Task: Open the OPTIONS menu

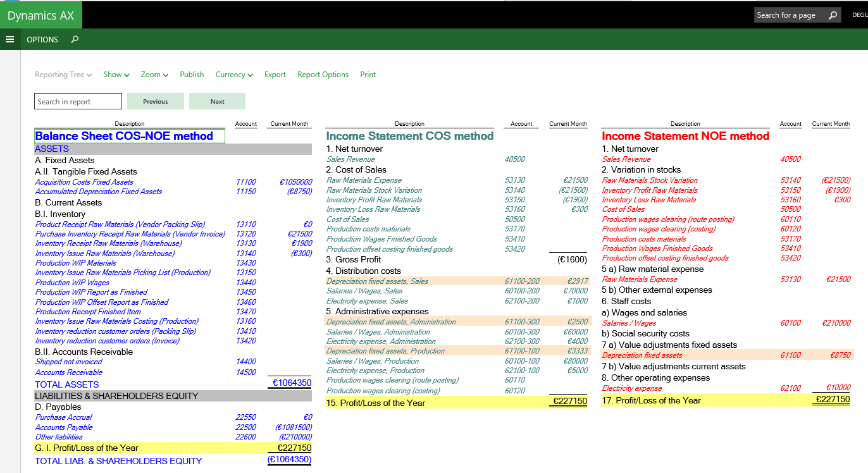Action: click(42, 39)
